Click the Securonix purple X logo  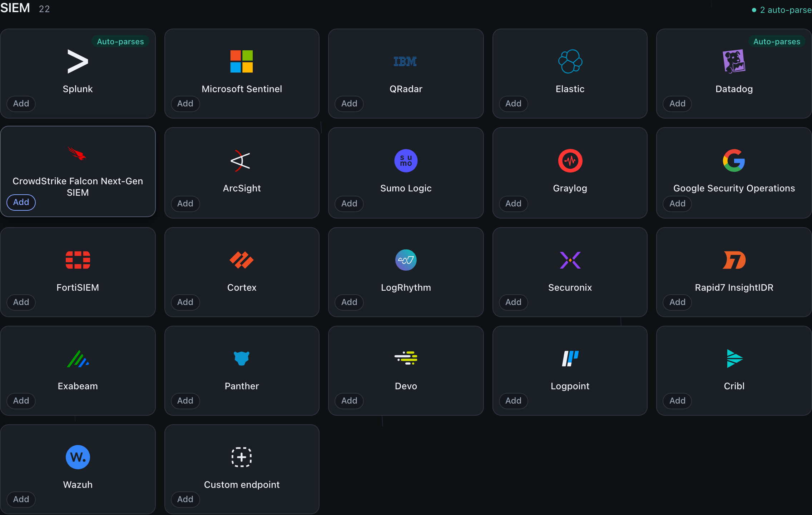pyautogui.click(x=570, y=260)
